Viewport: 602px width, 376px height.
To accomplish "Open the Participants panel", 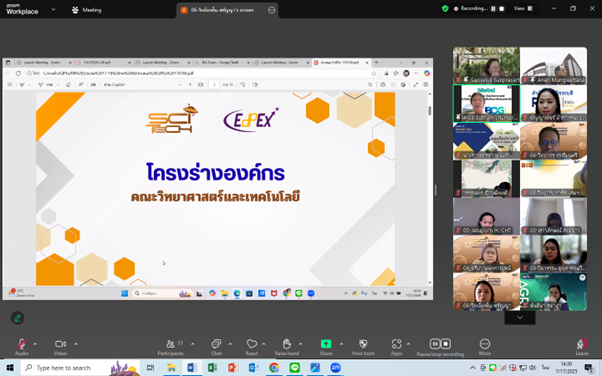I will 170,347.
